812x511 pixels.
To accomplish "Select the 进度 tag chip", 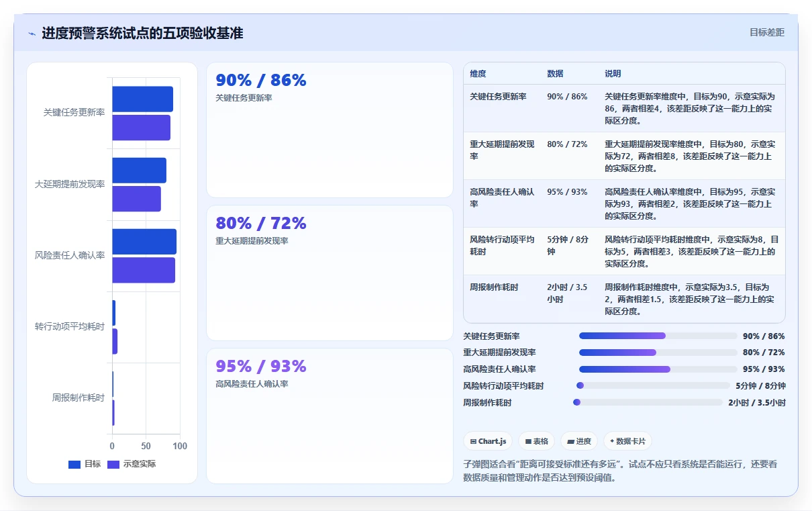I will (x=578, y=441).
